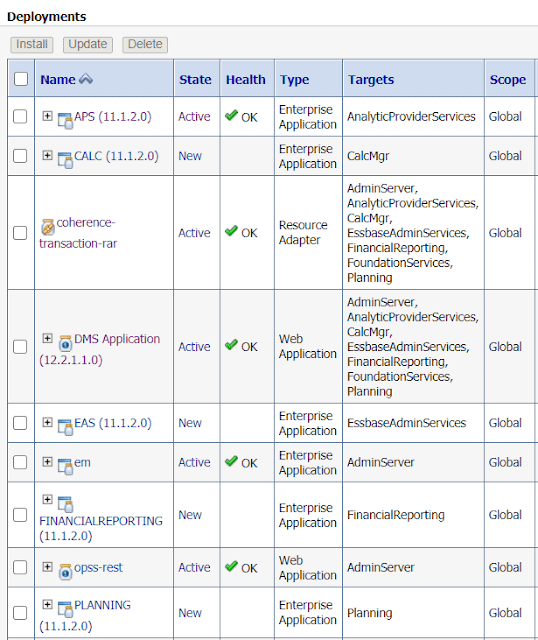This screenshot has width=538, height=640.
Task: Check the box for APS deployment
Action: click(20, 116)
